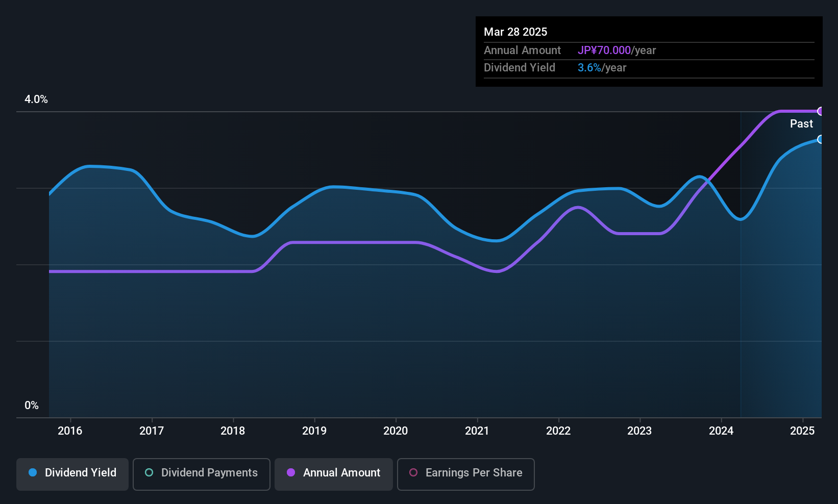Image resolution: width=838 pixels, height=504 pixels.
Task: Click the 2021 year label on the timeline
Action: point(477,431)
